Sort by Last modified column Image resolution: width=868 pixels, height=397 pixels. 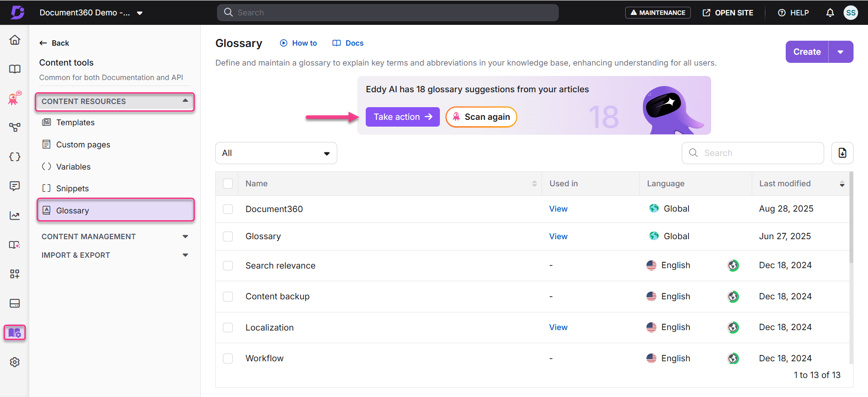842,184
